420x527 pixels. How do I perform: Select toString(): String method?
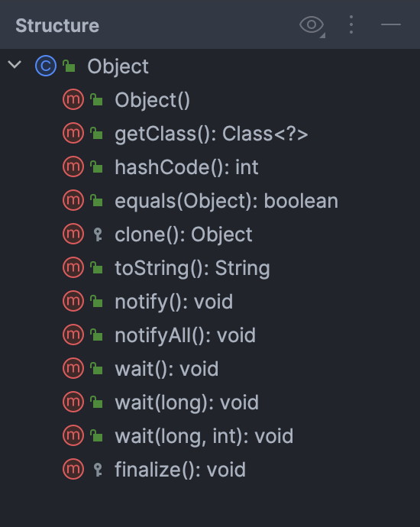[192, 268]
